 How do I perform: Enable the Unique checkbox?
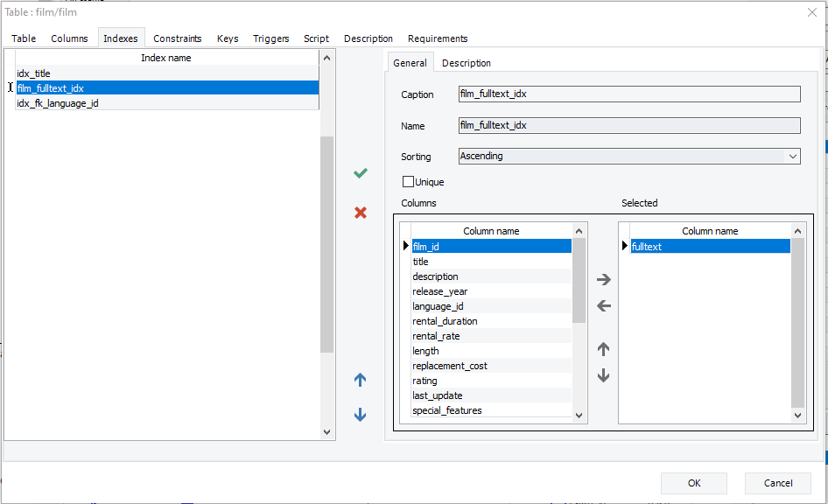pyautogui.click(x=408, y=181)
